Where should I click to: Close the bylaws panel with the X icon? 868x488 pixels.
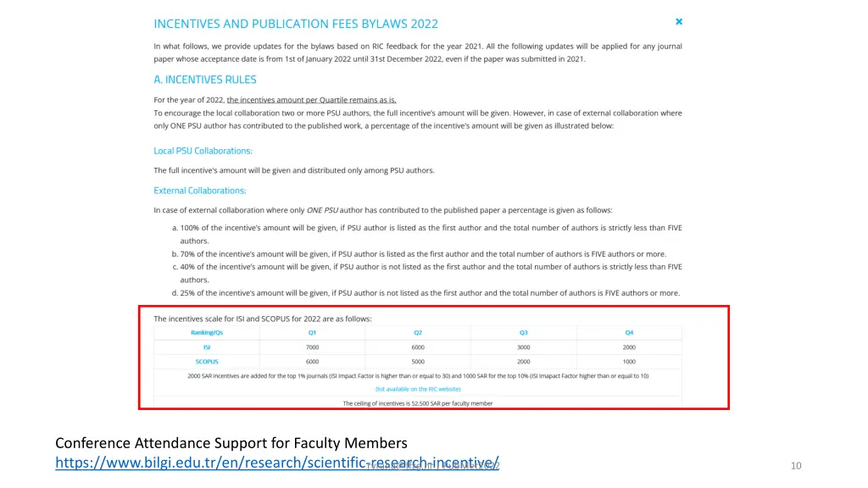[679, 22]
